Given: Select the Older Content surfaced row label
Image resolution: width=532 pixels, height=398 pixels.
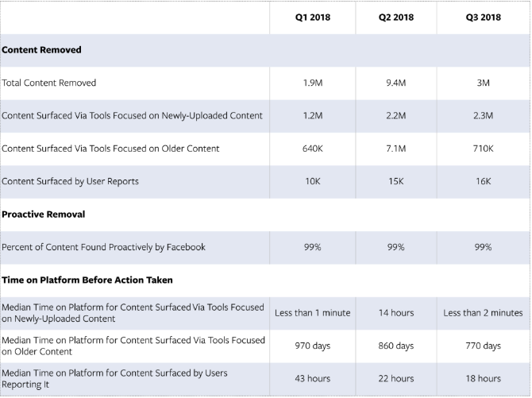Looking at the screenshot, I should pyautogui.click(x=110, y=149).
